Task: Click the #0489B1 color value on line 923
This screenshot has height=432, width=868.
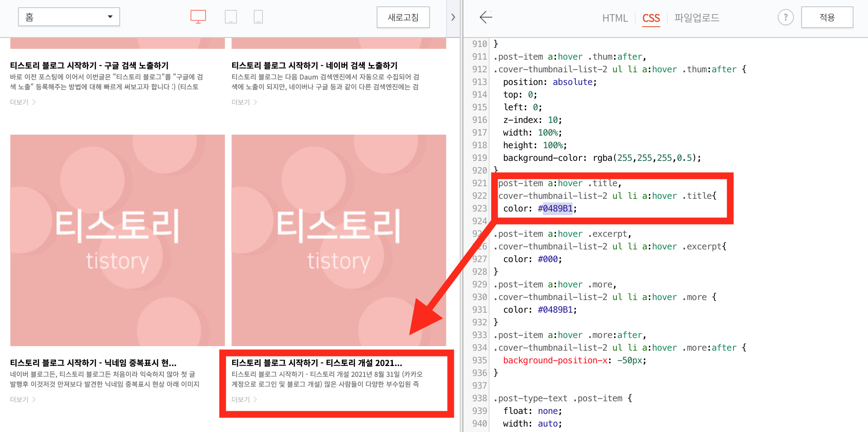Action: 555,208
